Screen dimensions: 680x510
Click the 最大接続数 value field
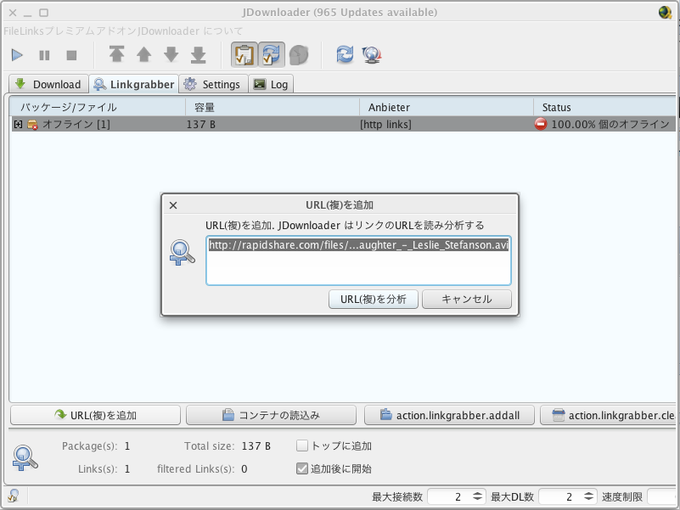[x=449, y=497]
